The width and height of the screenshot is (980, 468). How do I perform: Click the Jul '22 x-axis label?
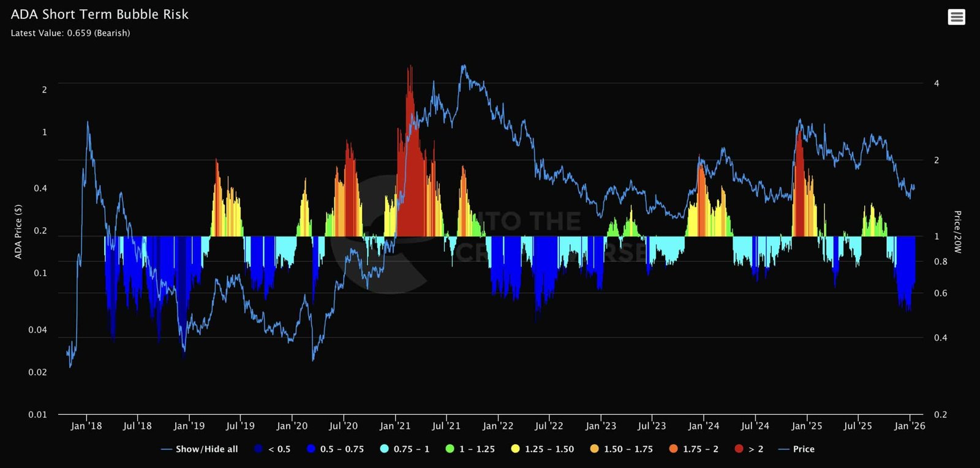pos(549,426)
